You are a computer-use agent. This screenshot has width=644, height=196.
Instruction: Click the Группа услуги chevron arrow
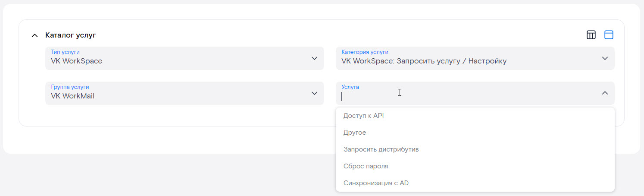coord(315,93)
